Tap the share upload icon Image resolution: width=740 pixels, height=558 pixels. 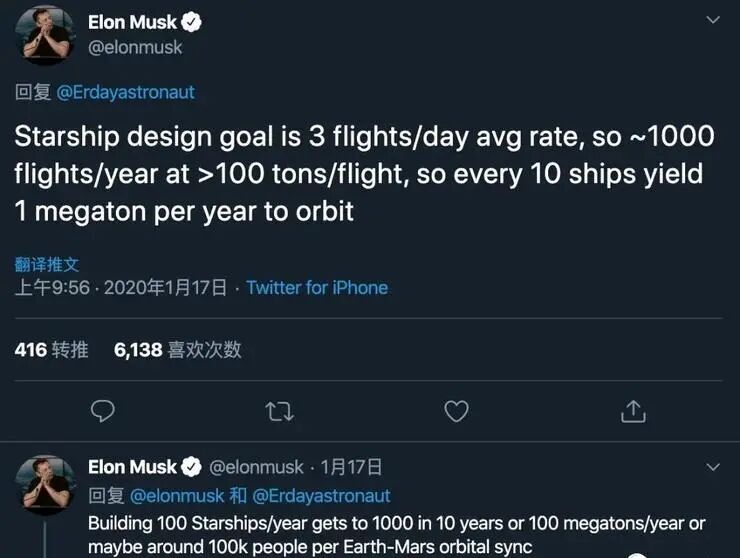(632, 411)
